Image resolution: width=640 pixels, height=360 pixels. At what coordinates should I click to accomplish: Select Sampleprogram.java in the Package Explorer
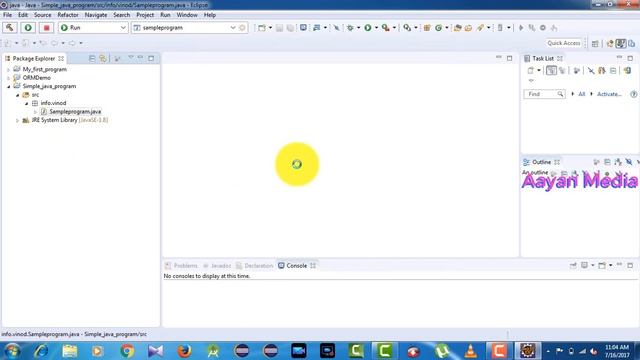[75, 111]
